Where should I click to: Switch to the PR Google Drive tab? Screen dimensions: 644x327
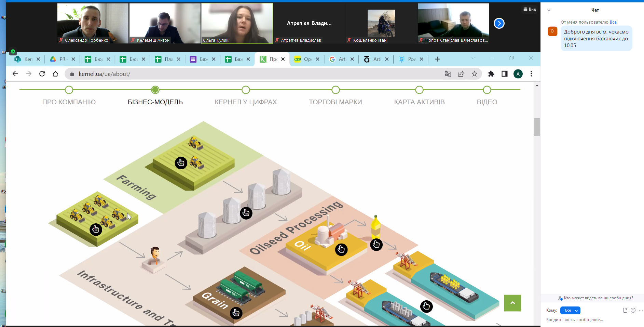click(x=63, y=59)
